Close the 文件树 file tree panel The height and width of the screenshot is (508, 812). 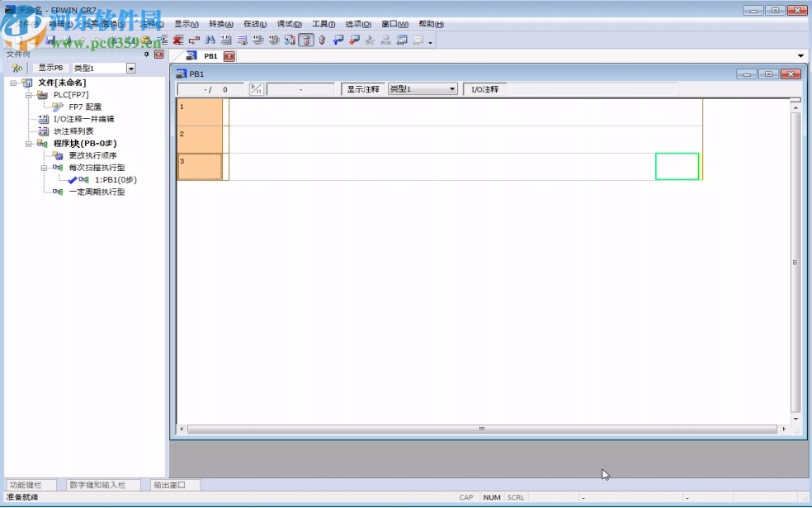pyautogui.click(x=159, y=55)
